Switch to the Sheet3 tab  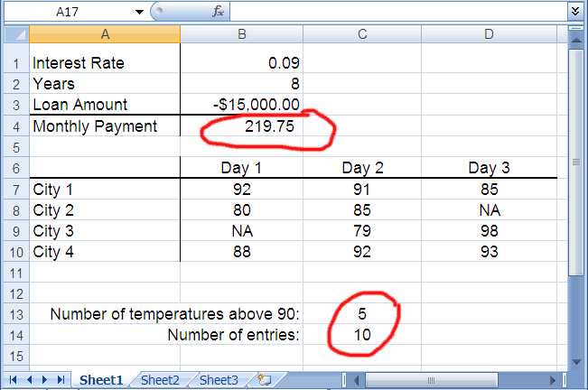pos(218,380)
